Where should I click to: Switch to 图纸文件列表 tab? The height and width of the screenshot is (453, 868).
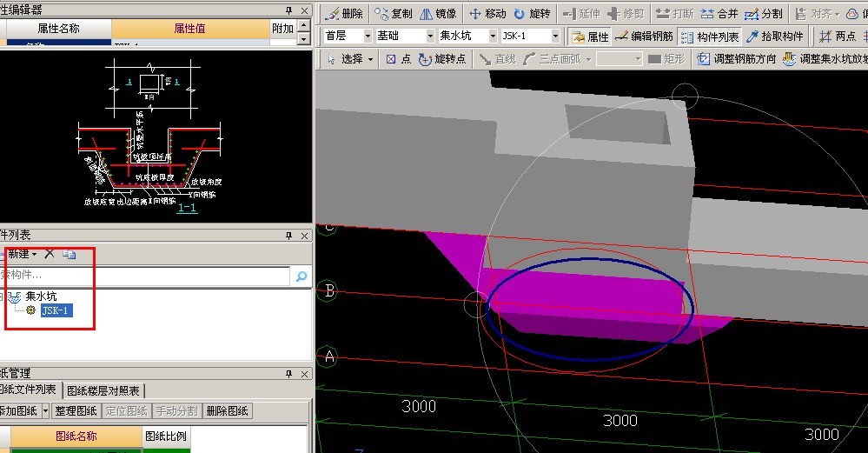pyautogui.click(x=30, y=390)
